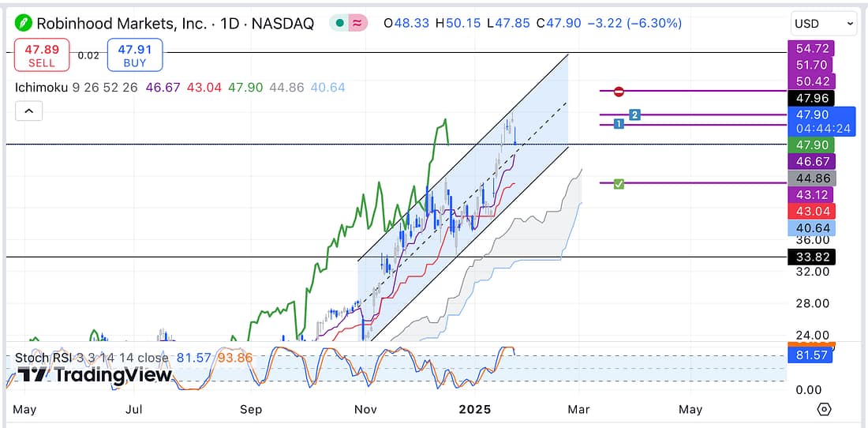868x428 pixels.
Task: Click the red stop marker on the chart
Action: (x=619, y=92)
